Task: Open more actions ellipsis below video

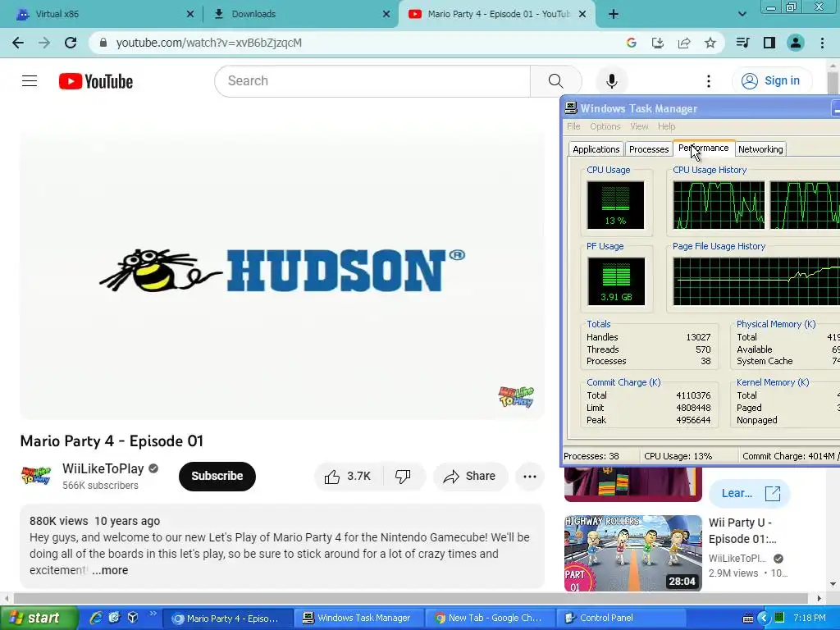Action: (x=530, y=476)
